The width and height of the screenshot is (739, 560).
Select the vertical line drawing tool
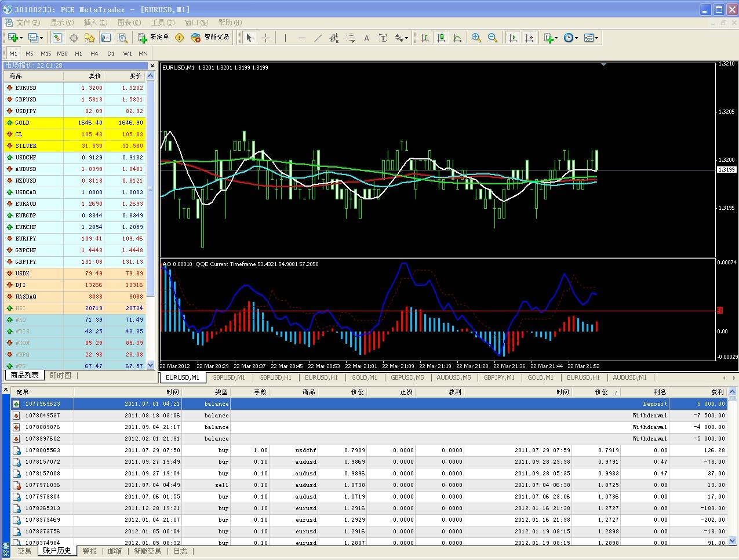pyautogui.click(x=285, y=38)
